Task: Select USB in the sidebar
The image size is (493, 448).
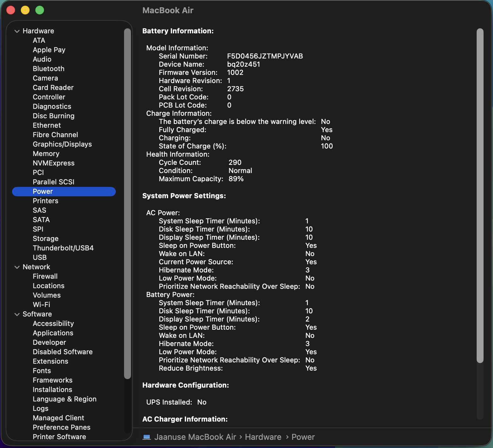Action: point(40,257)
